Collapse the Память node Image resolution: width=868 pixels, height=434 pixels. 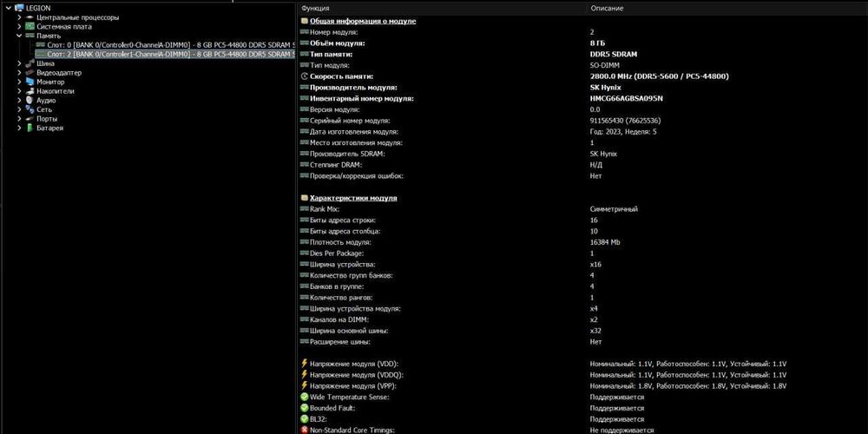coord(19,36)
